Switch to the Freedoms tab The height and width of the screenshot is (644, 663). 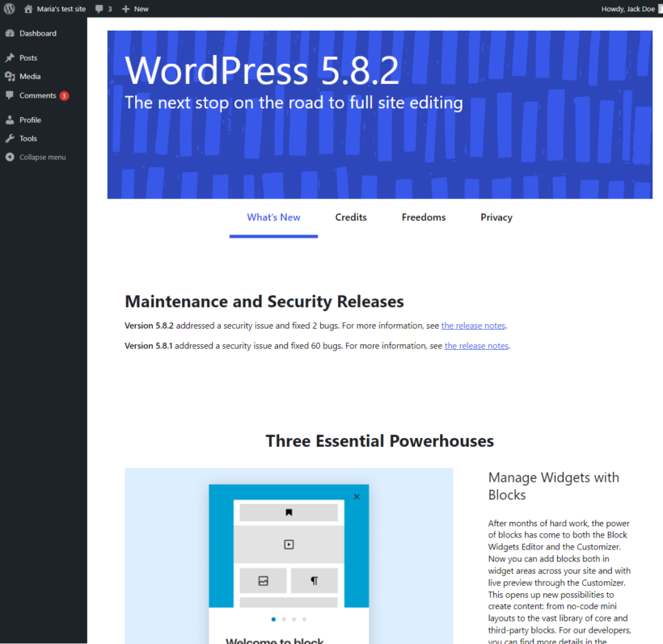424,217
